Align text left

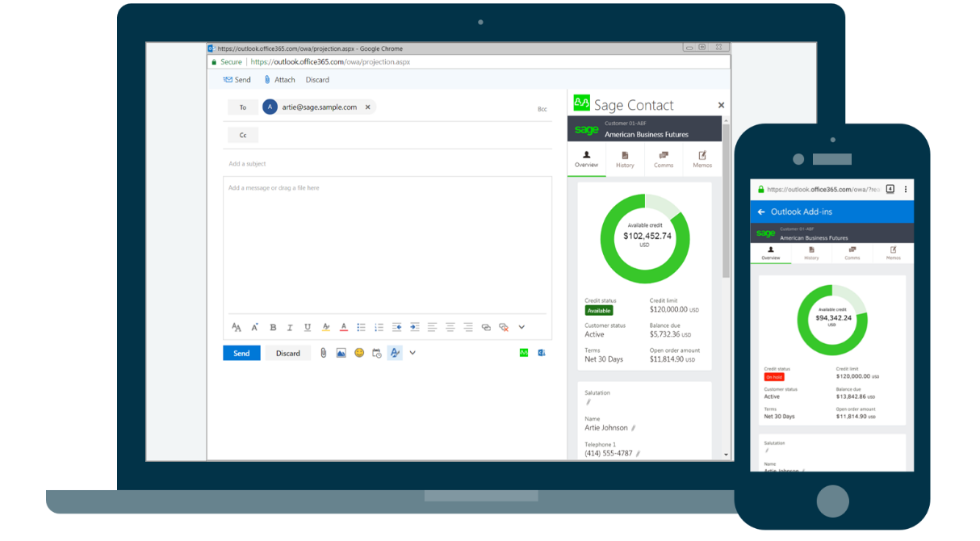[433, 327]
